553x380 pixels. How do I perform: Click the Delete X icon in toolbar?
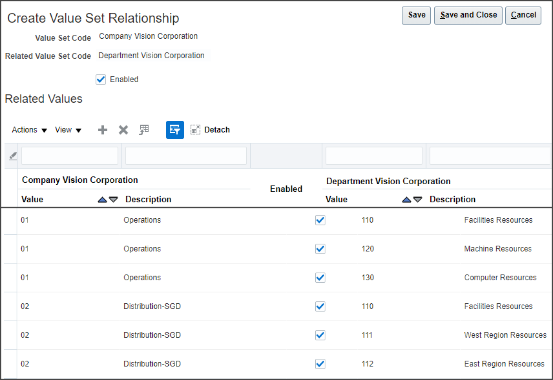[x=123, y=130]
